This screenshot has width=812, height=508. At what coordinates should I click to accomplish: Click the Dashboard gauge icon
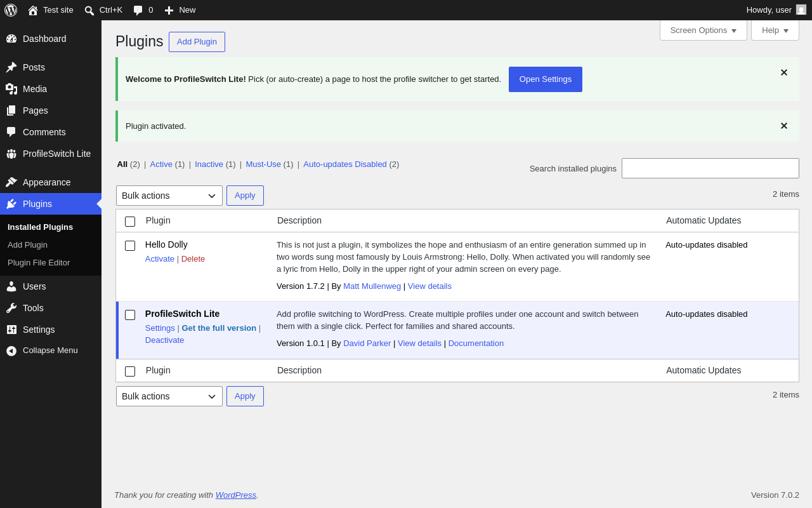point(11,39)
